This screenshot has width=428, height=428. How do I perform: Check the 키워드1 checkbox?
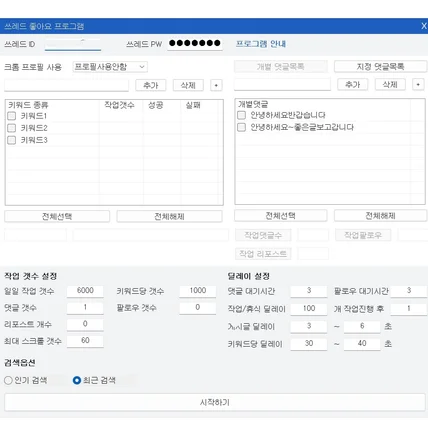[x=12, y=116]
